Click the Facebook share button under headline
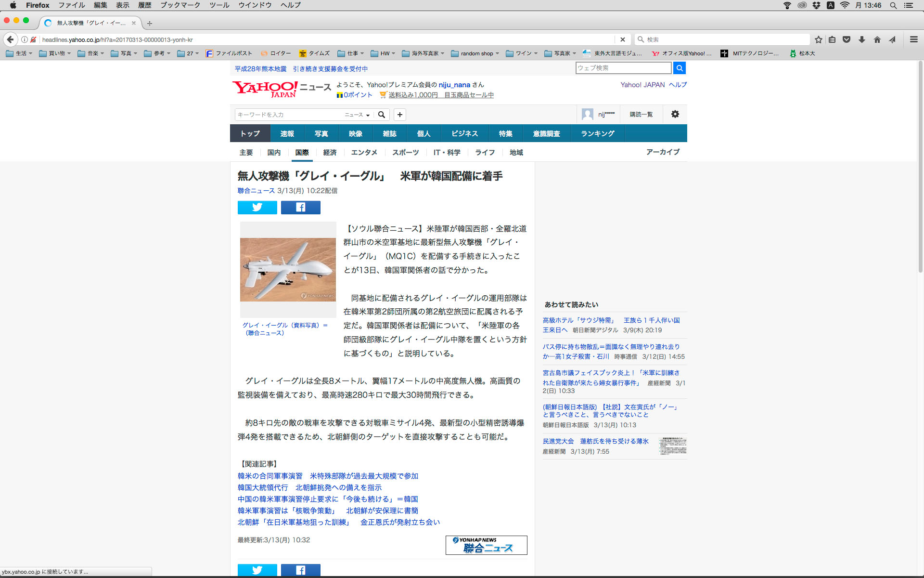 [x=300, y=208]
